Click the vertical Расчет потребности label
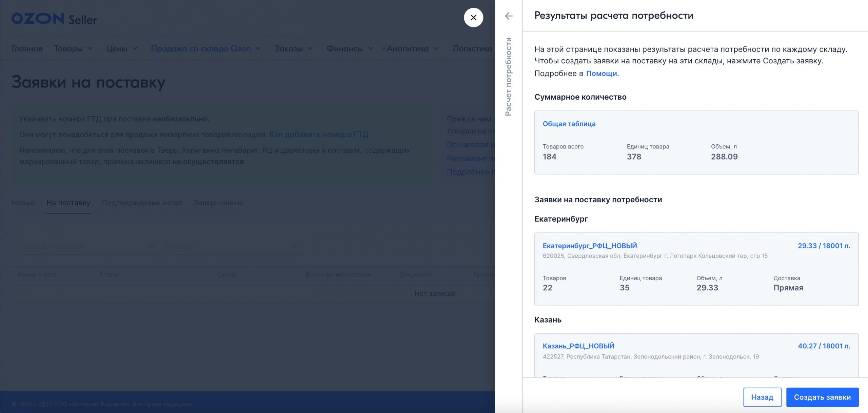 [508, 77]
